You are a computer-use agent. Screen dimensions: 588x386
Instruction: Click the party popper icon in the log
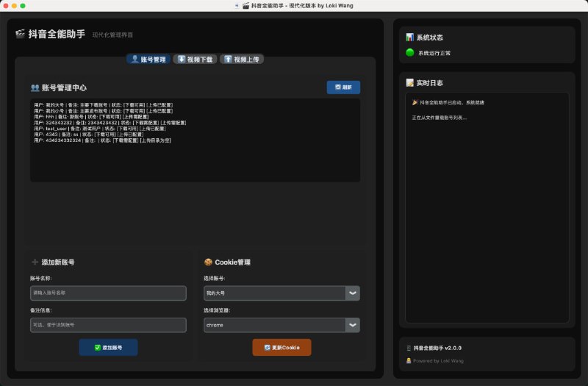415,102
